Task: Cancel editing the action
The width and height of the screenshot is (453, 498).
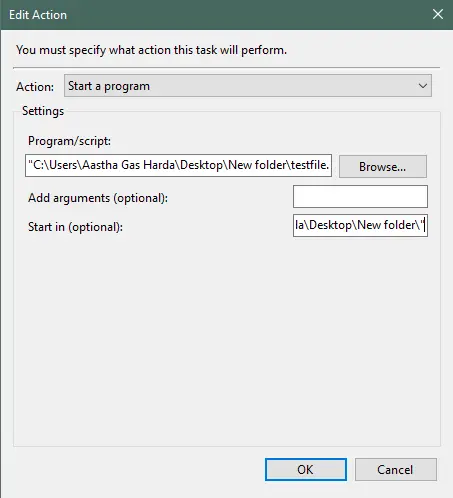Action: (396, 470)
